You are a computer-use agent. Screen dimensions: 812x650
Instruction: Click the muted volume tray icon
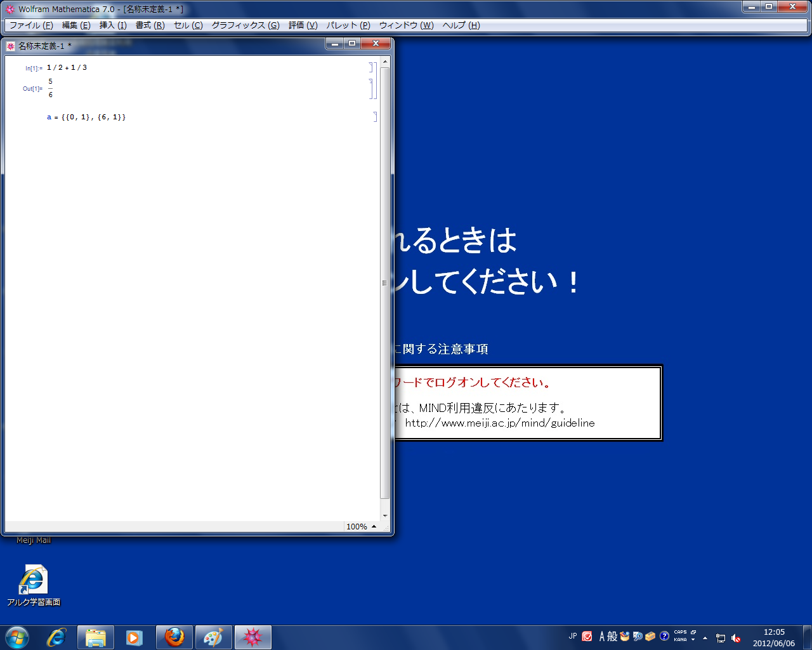coord(736,638)
